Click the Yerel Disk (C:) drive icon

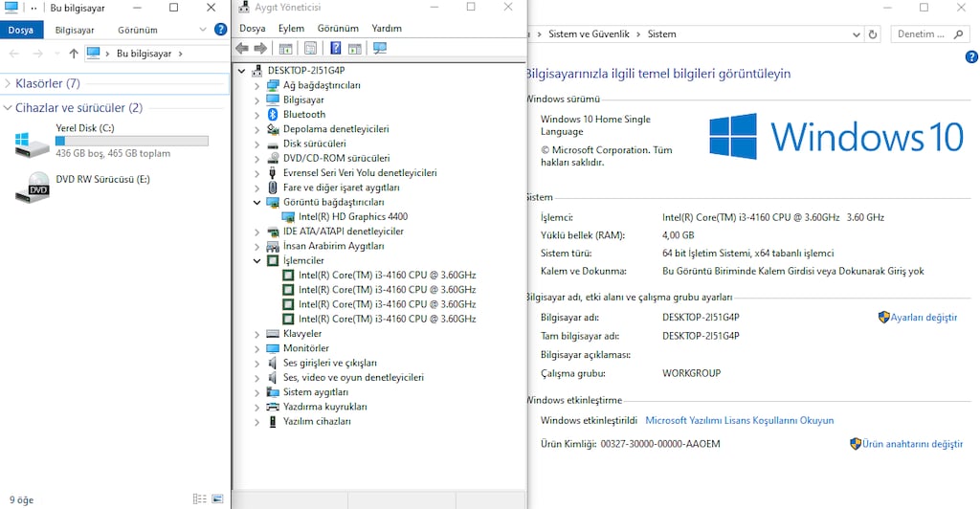(32, 144)
